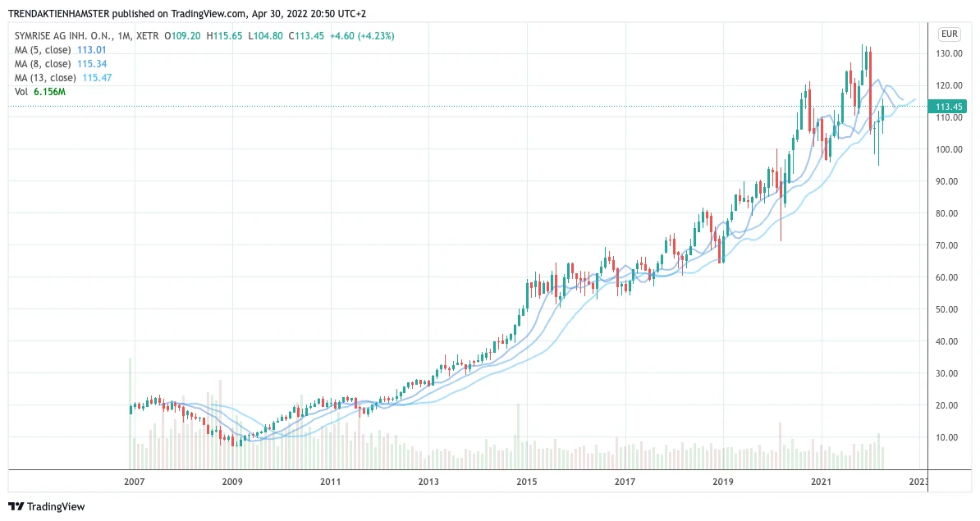Click the tall first volume bar in 2007
Screen dimensions: 980x521
point(130,413)
